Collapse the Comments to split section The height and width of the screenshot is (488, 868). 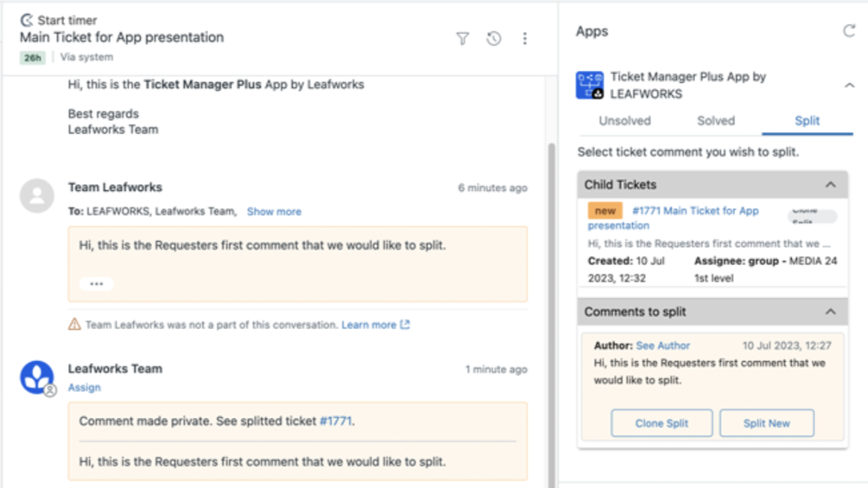tap(831, 312)
